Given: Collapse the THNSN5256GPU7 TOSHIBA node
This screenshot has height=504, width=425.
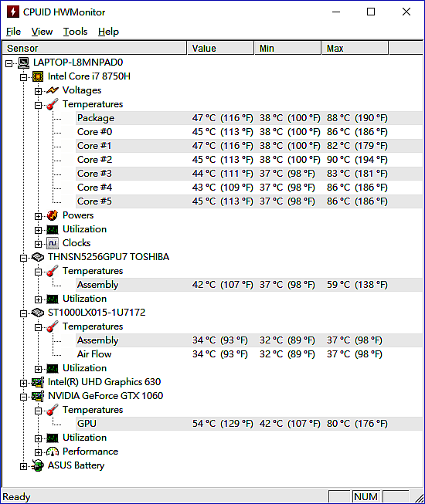Looking at the screenshot, I should point(23,258).
